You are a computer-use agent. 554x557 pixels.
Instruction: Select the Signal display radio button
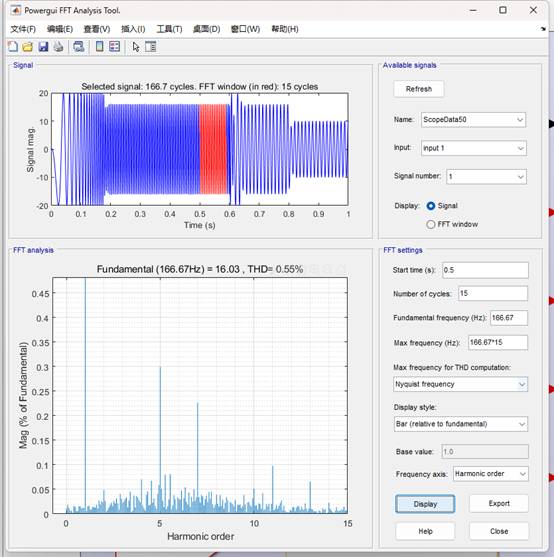(431, 206)
